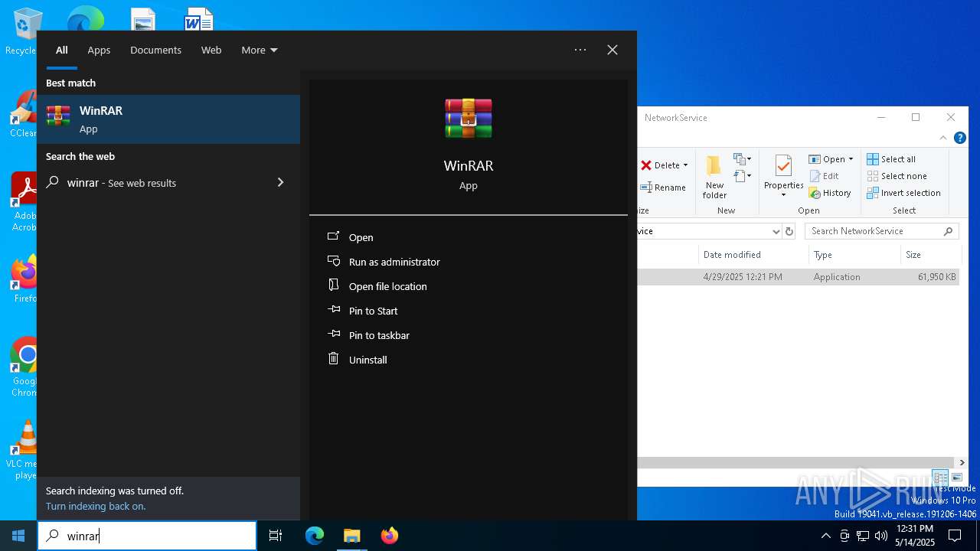
Task: Open Task View on taskbar
Action: [276, 536]
